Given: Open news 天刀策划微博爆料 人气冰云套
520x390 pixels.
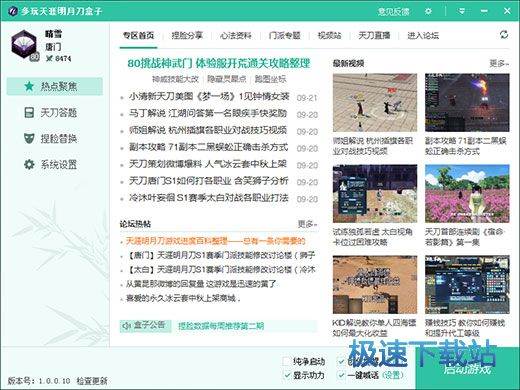Looking at the screenshot, I should pyautogui.click(x=208, y=164).
